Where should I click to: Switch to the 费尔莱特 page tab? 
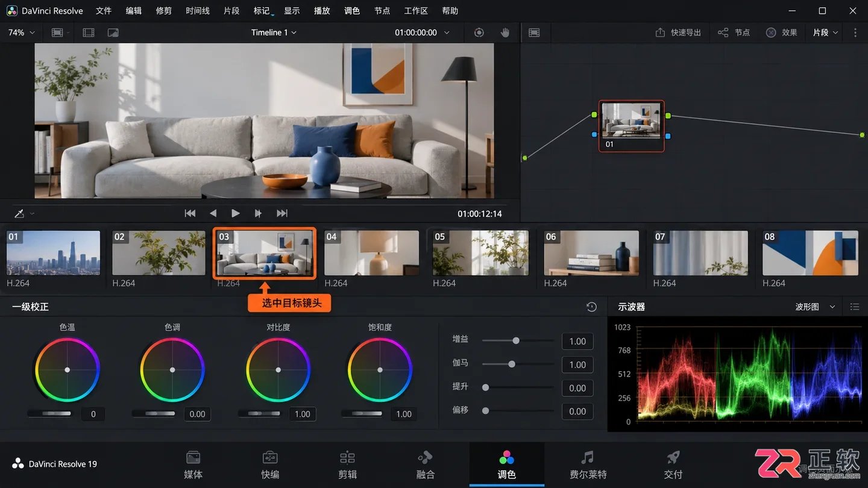coord(588,465)
